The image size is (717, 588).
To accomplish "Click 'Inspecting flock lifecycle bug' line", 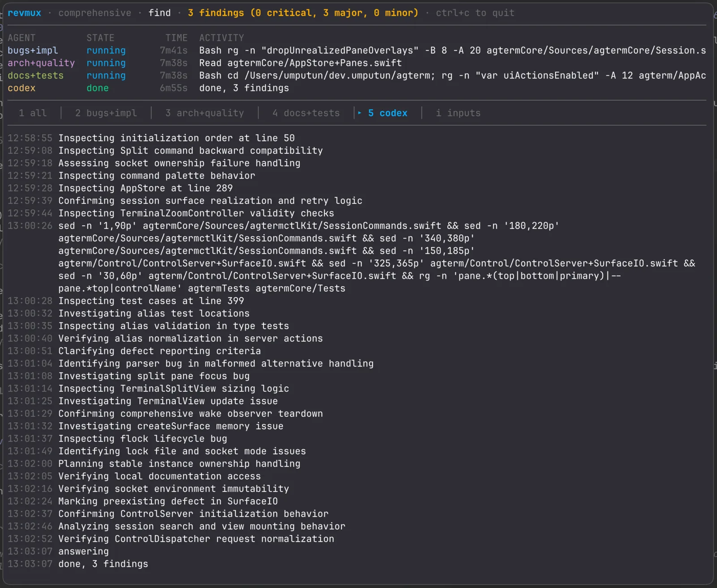I will point(143,439).
